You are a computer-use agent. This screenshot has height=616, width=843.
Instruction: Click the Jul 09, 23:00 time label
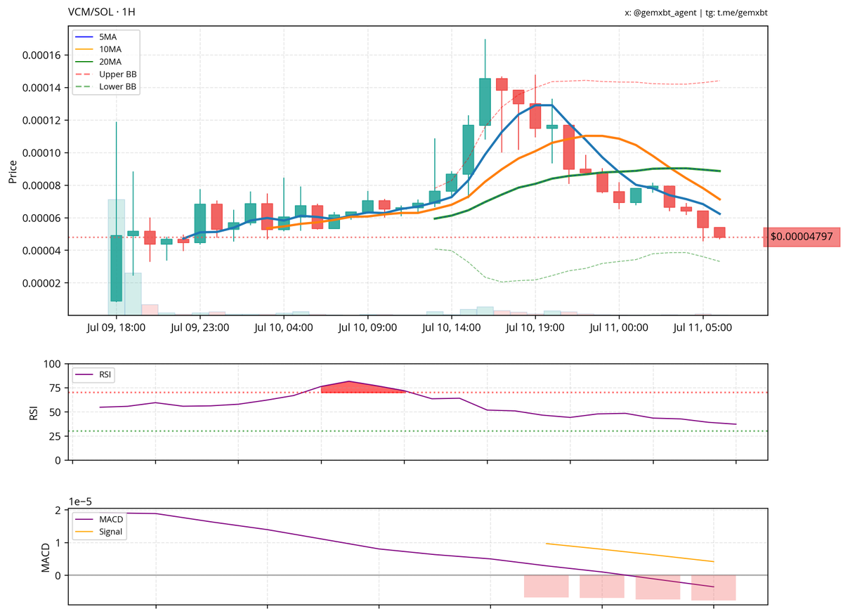click(x=200, y=327)
